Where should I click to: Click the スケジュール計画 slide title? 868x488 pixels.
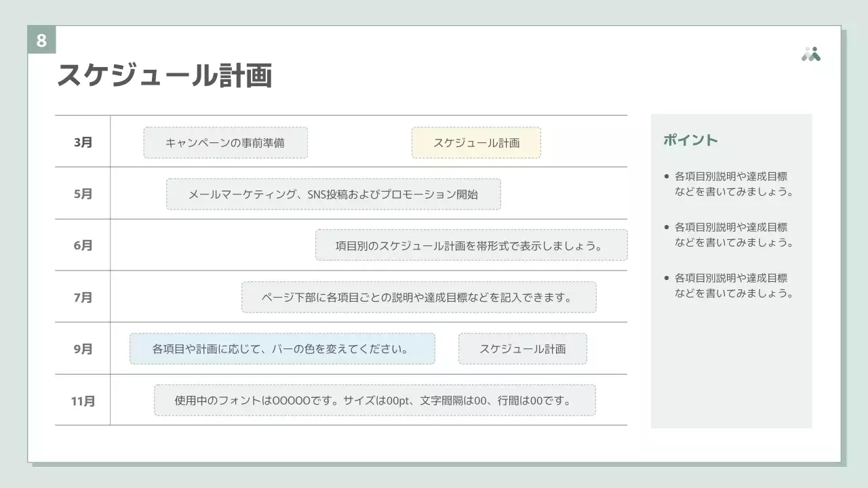point(165,77)
